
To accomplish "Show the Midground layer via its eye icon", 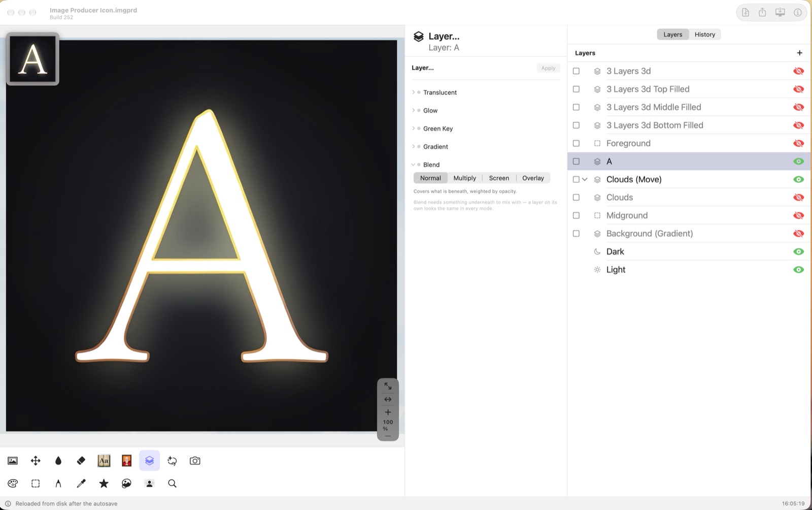I will 798,215.
